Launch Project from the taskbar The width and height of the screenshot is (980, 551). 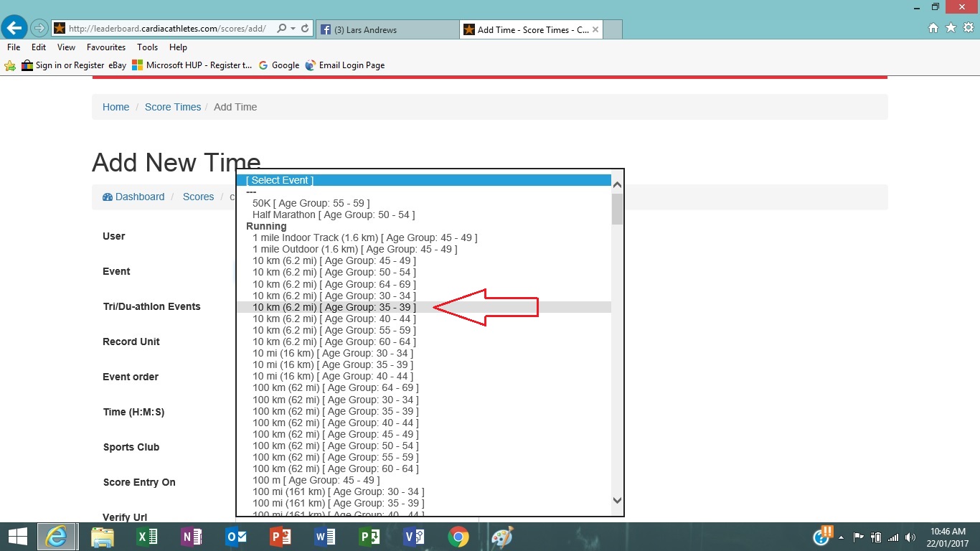(x=369, y=537)
